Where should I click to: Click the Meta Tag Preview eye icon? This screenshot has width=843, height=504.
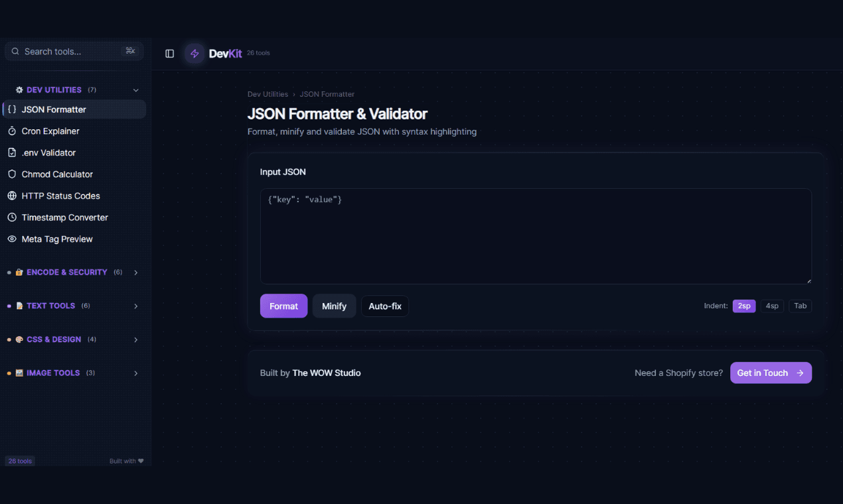[x=11, y=239]
